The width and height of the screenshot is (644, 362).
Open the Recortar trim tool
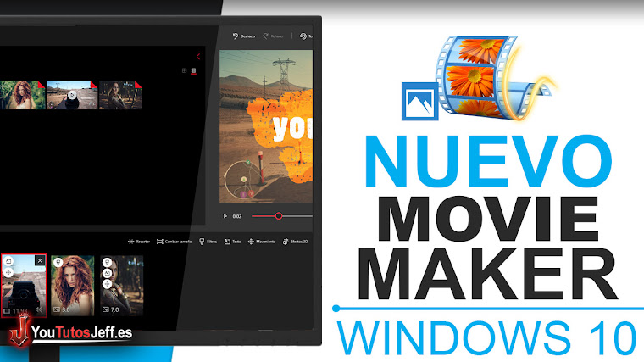[139, 242]
